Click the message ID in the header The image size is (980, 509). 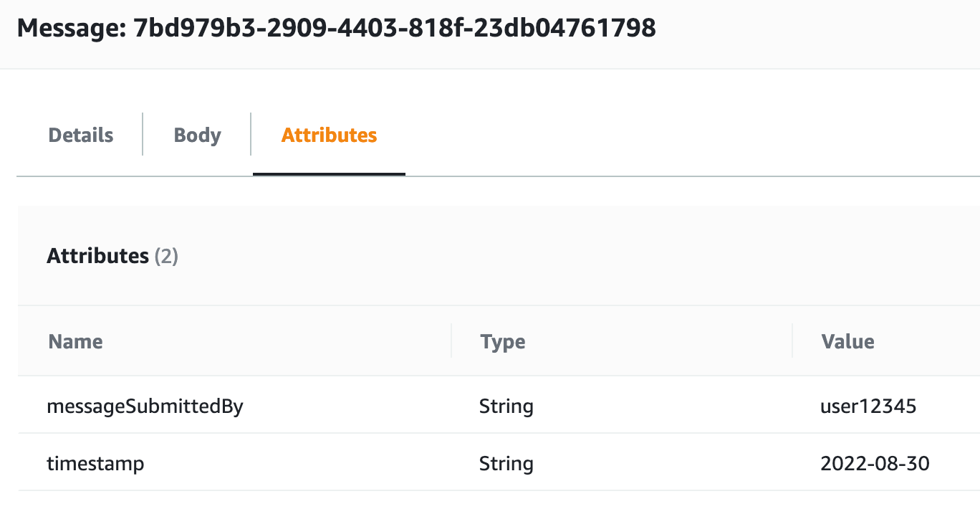coord(394,29)
